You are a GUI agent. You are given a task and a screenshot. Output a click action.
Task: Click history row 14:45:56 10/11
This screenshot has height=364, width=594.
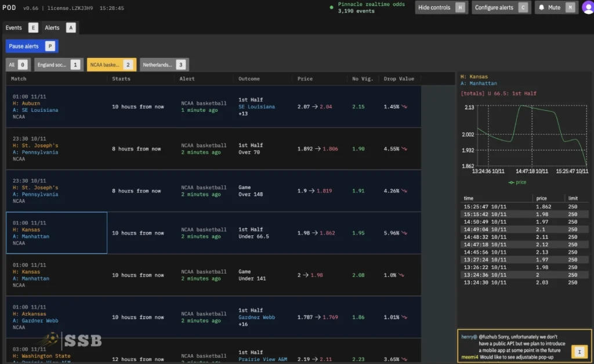point(524,252)
